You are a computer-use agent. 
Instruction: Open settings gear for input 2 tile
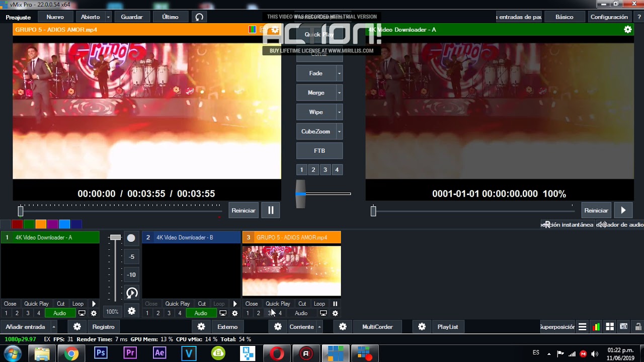point(234,313)
